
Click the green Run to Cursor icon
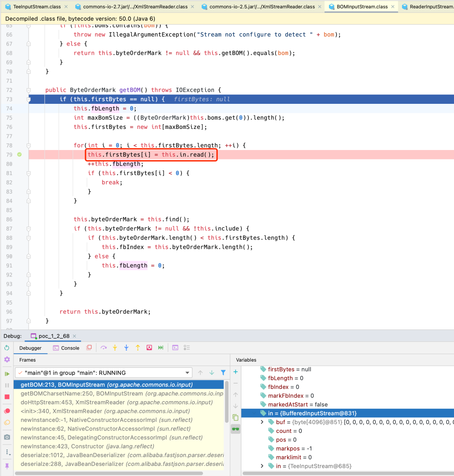coord(161,347)
